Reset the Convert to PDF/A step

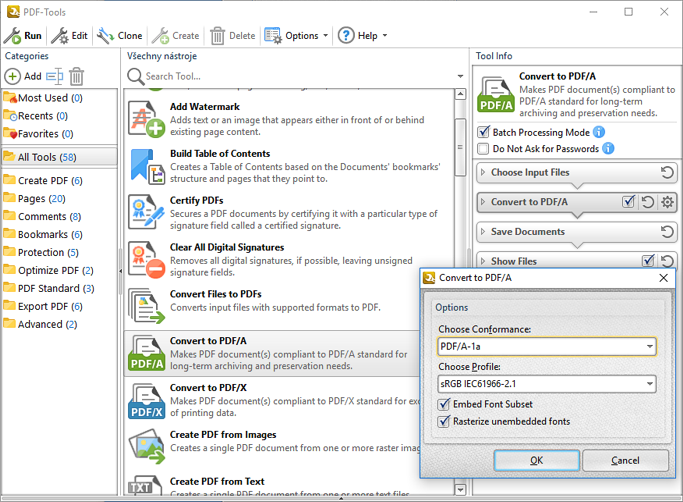[648, 202]
